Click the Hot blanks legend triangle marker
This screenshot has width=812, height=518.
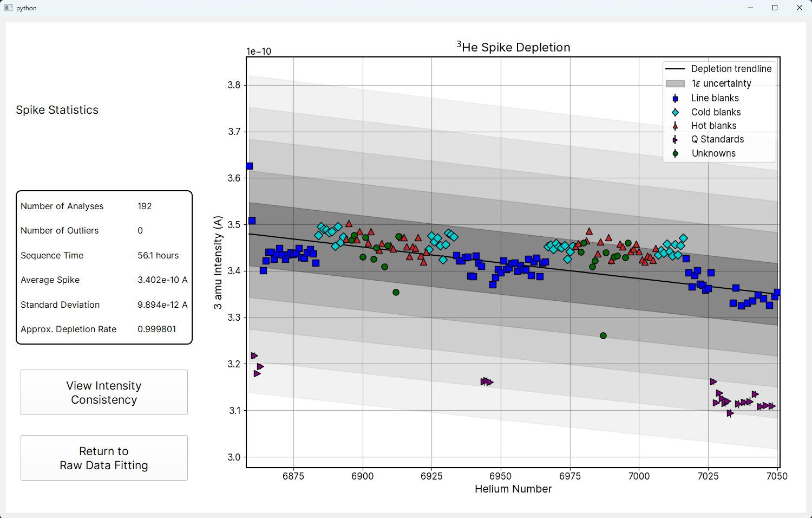(x=675, y=126)
